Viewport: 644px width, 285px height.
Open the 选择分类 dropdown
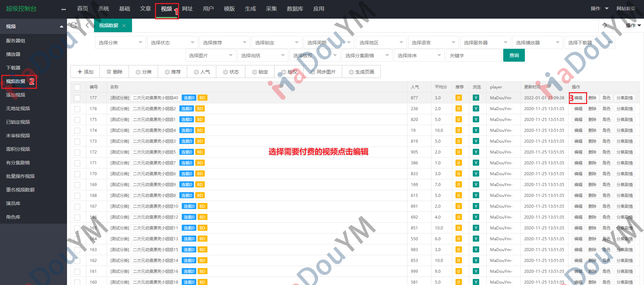click(x=120, y=43)
